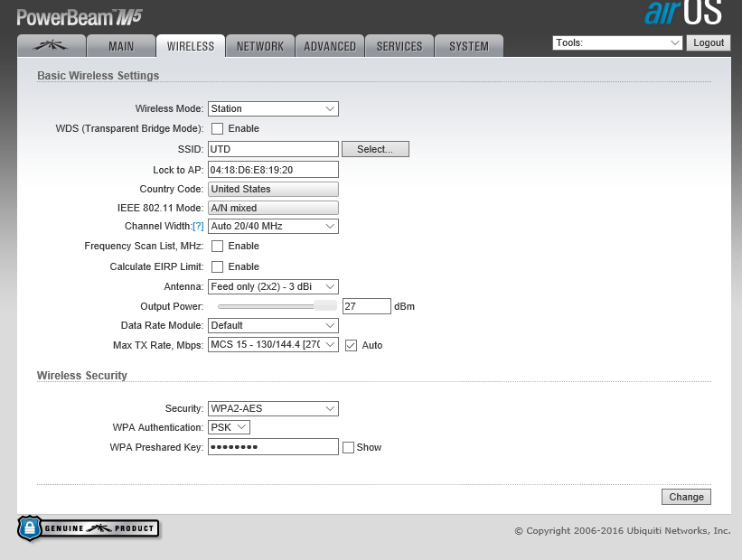This screenshot has width=742, height=560.
Task: Switch to the NETWORK tab
Action: (260, 46)
